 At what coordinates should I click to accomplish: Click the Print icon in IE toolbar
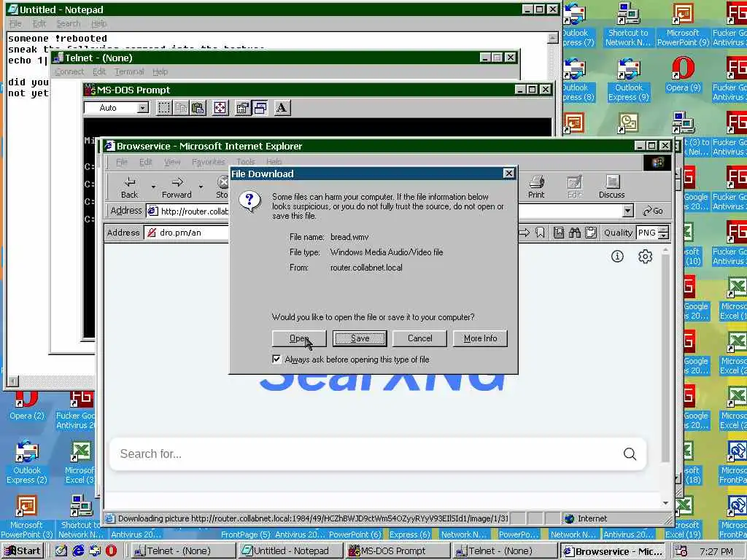tap(536, 187)
